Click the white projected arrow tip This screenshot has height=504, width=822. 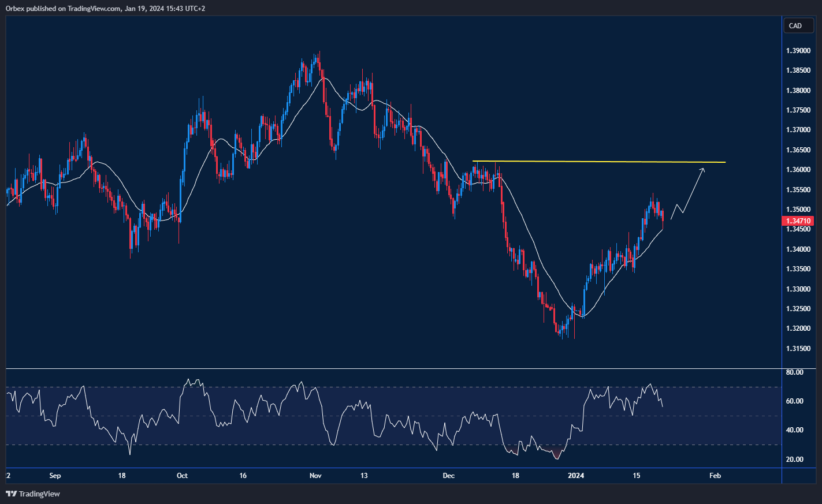point(703,169)
